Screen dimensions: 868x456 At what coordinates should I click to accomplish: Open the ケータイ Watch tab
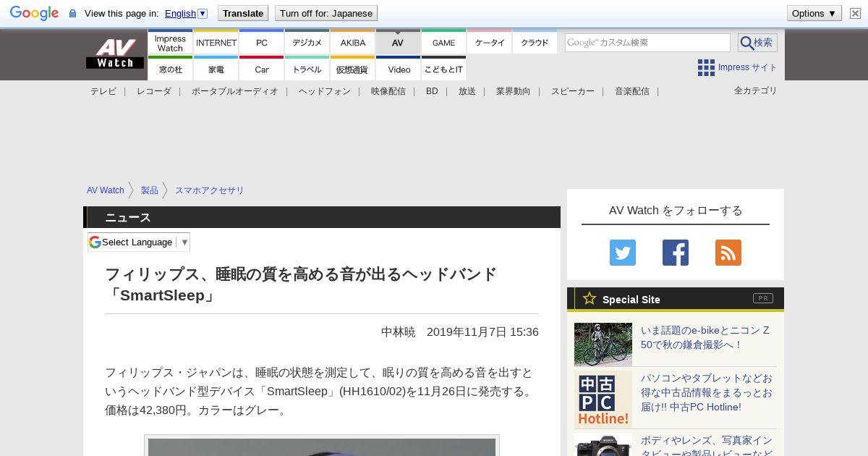490,43
